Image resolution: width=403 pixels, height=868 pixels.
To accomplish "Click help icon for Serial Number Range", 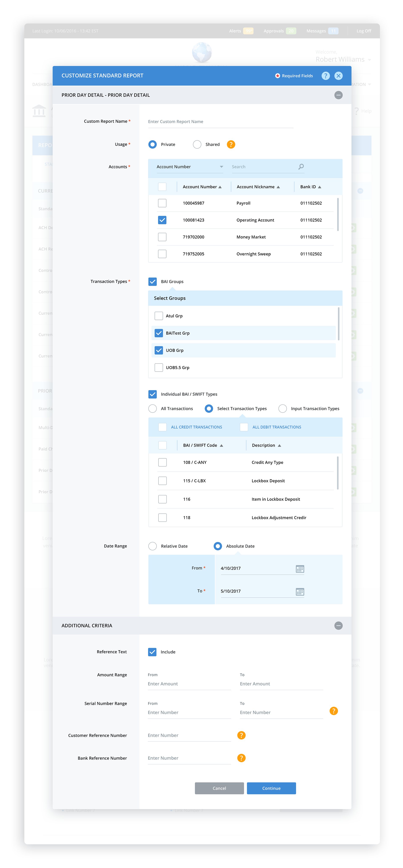I will (334, 711).
